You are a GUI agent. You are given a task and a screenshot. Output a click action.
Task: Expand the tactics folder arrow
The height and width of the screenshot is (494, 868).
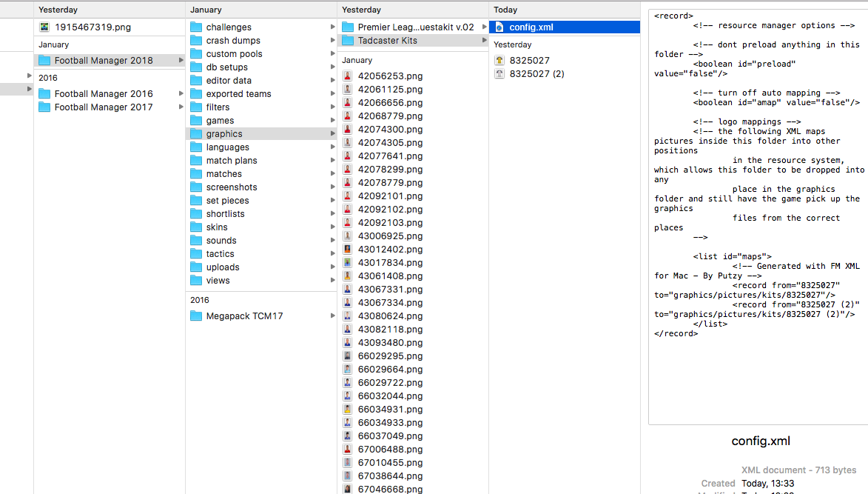(x=332, y=253)
